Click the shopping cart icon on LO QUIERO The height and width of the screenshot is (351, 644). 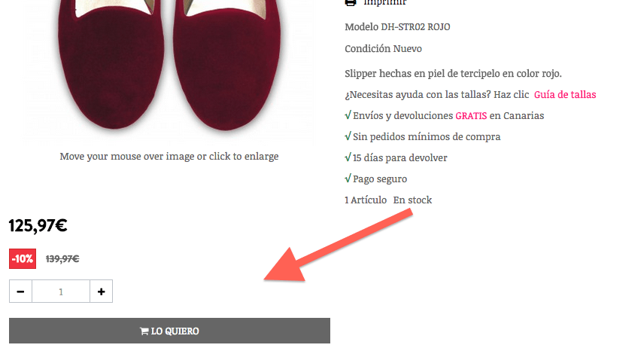pyautogui.click(x=144, y=331)
